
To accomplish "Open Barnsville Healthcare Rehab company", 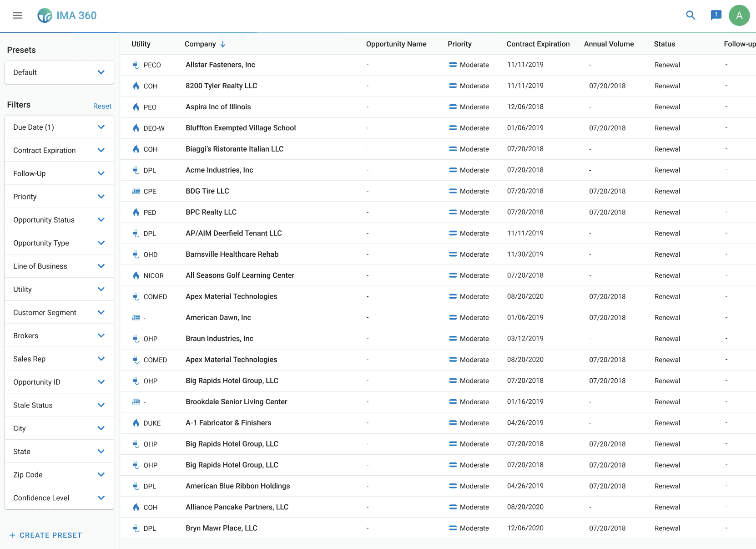I will click(232, 254).
